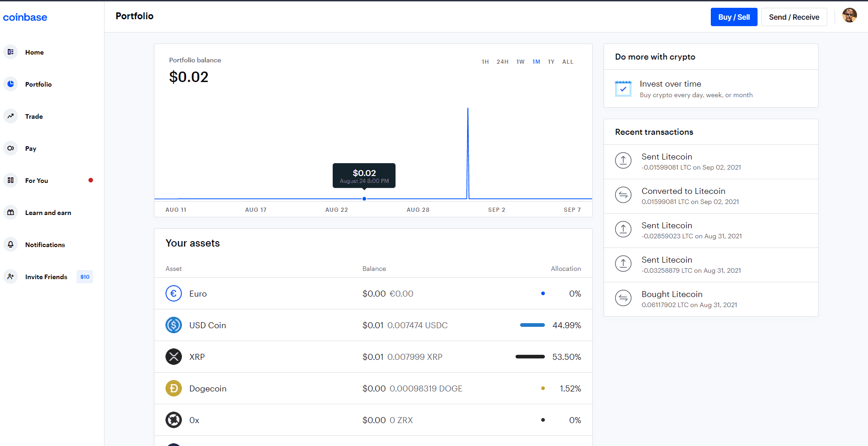Screen dimensions: 868x446
Task: Go to Home in the sidebar
Action: click(x=34, y=52)
